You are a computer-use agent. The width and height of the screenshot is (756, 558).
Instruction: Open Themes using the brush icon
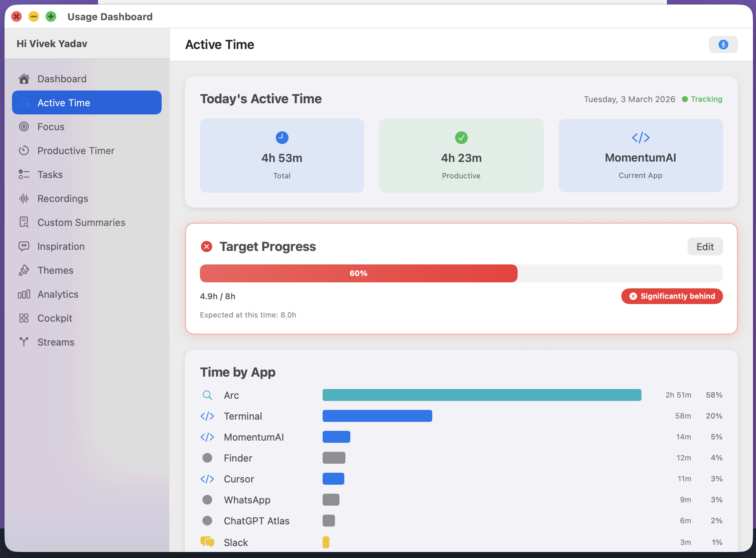point(23,270)
